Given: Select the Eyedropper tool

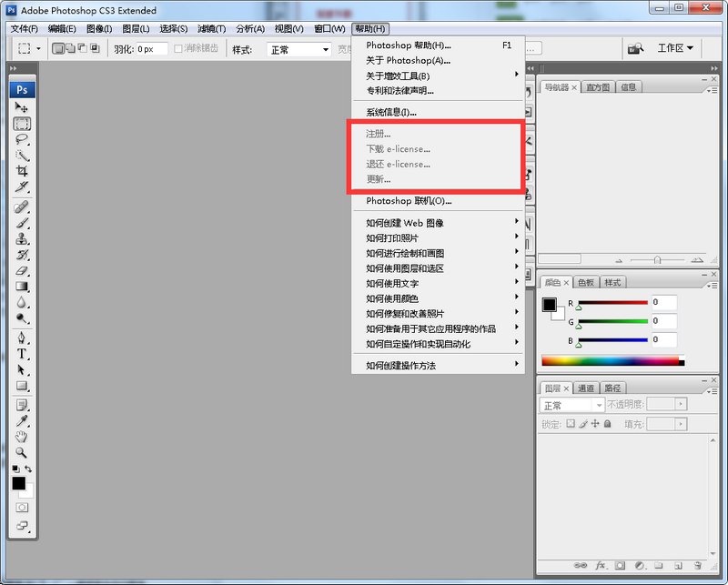Looking at the screenshot, I should 21,421.
